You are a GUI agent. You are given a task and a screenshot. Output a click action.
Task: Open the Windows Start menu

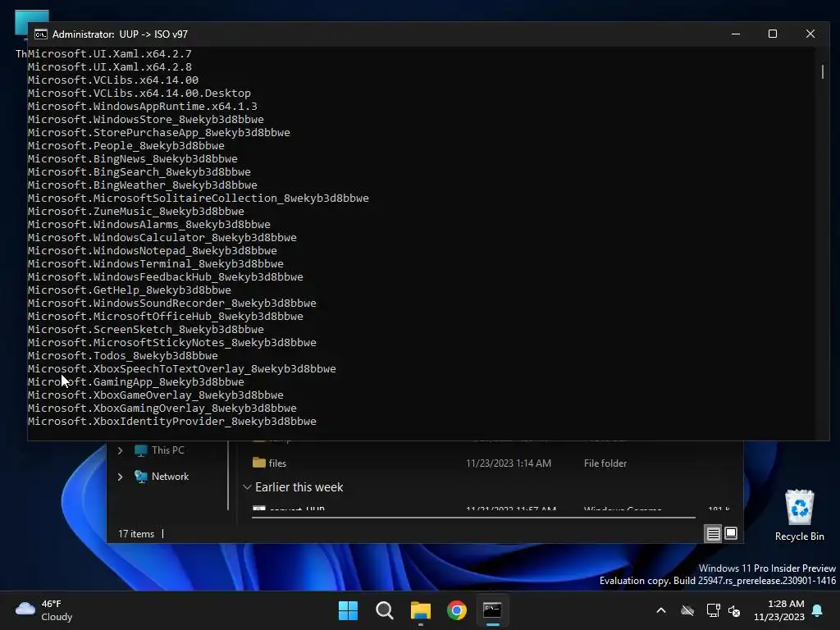(x=348, y=610)
